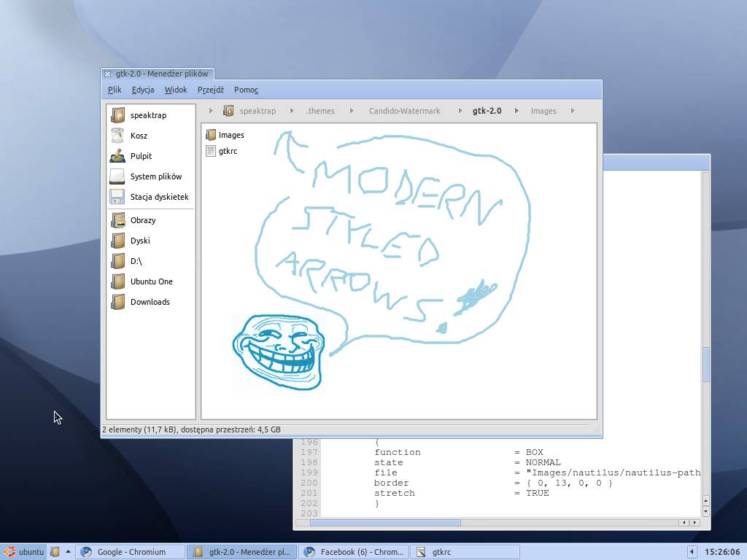Close the file manager via title tab X
The height and width of the screenshot is (560, 747).
click(108, 74)
